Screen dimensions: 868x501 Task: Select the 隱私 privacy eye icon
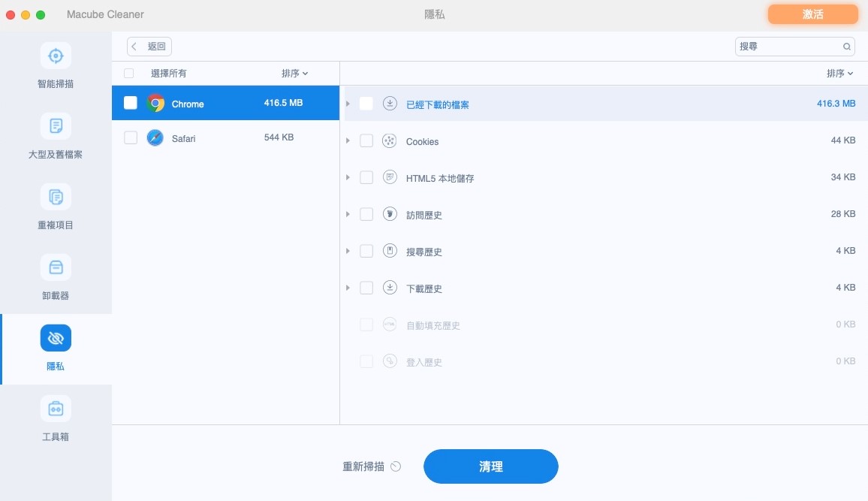pos(56,338)
